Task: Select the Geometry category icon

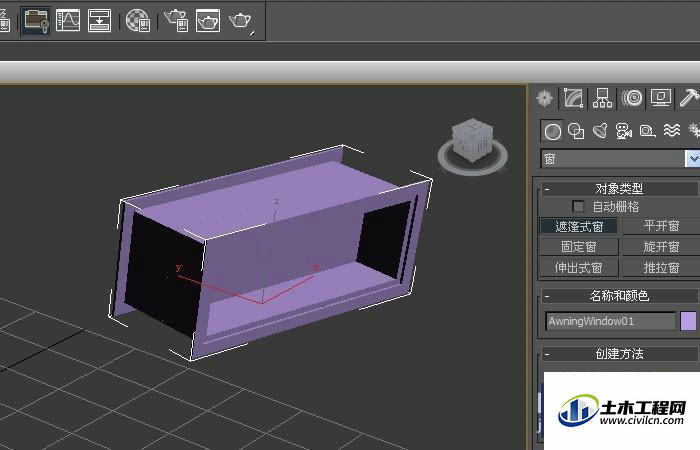Action: pos(553,131)
